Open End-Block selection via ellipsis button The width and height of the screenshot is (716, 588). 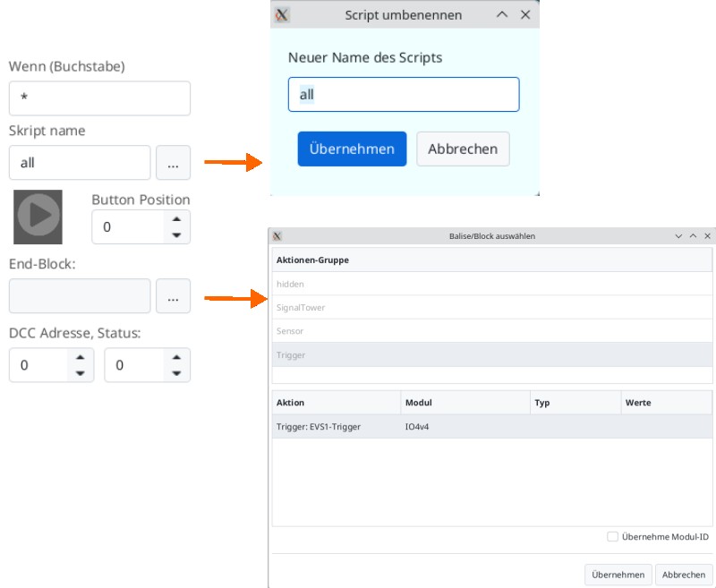tap(173, 296)
